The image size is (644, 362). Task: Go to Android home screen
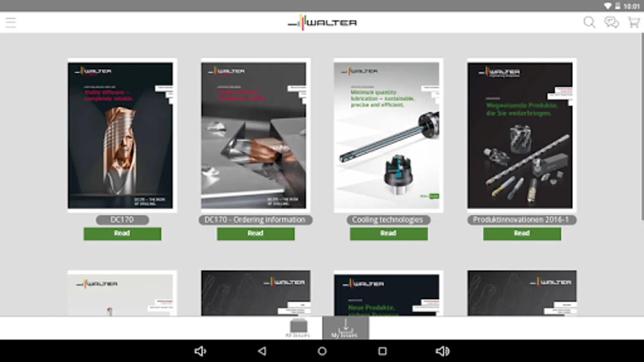322,351
